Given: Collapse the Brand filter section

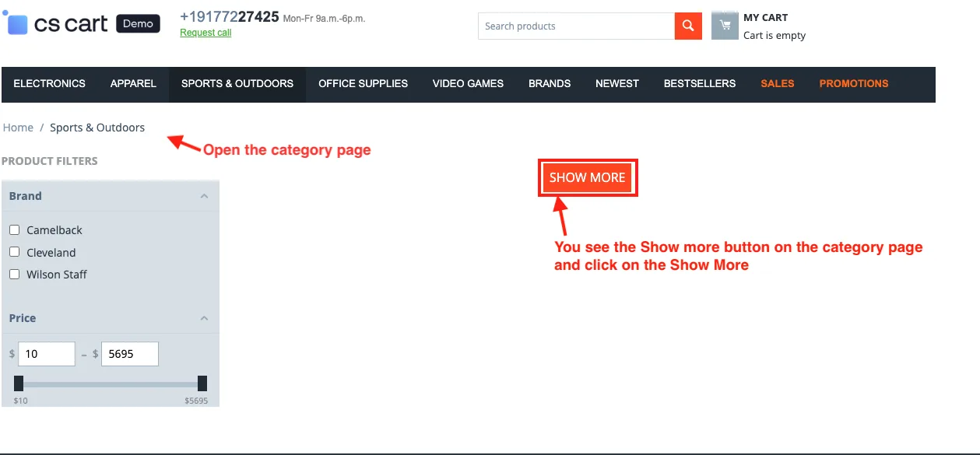Looking at the screenshot, I should pos(204,196).
